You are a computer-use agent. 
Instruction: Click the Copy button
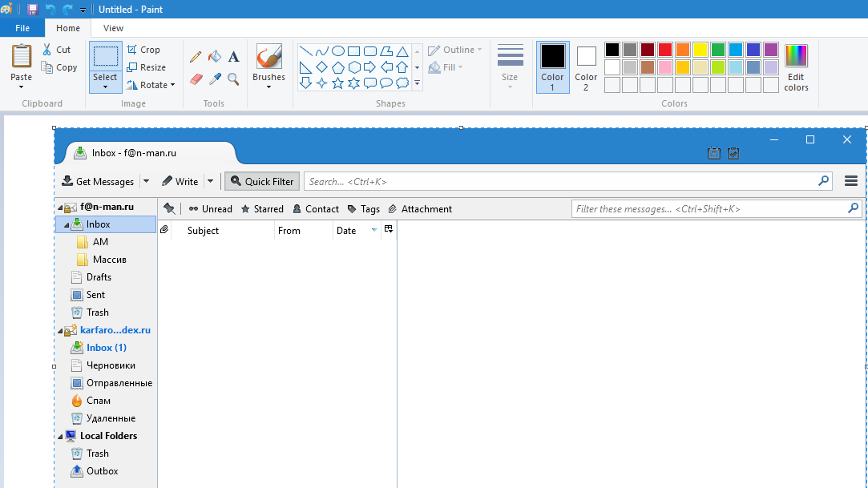coord(59,67)
